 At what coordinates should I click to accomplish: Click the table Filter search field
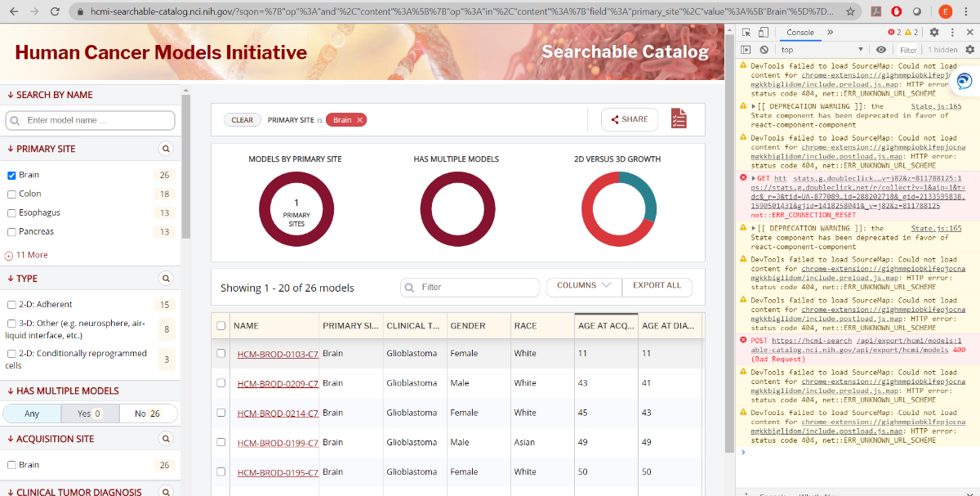470,287
